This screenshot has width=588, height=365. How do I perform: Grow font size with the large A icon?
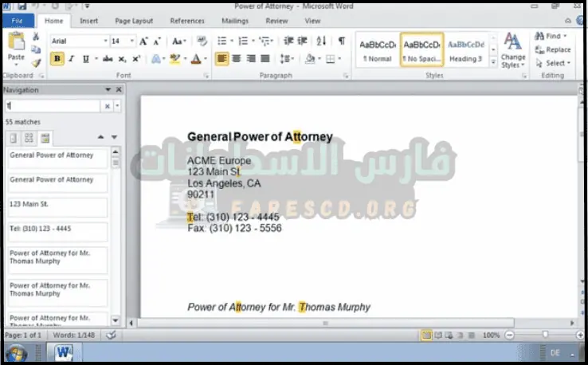pyautogui.click(x=143, y=41)
